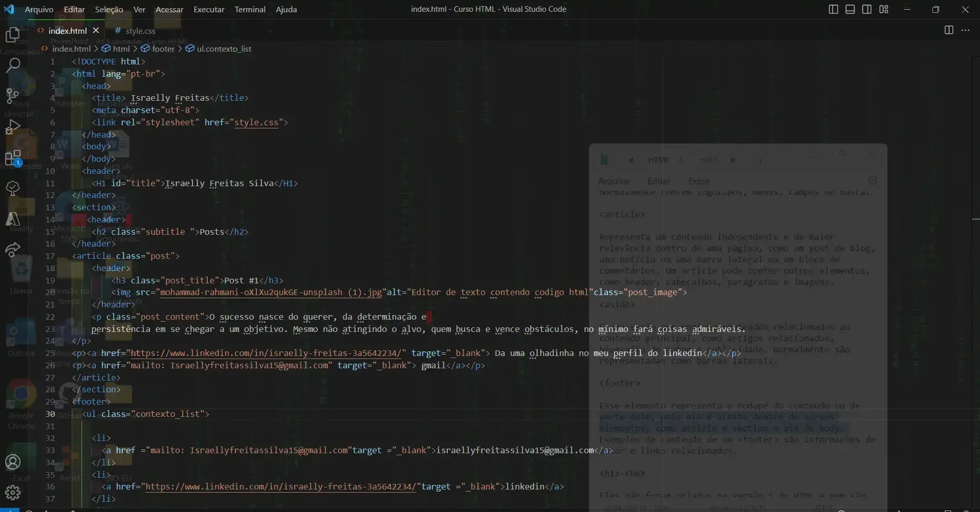Click 'utf-8' charset value on line 5
The height and width of the screenshot is (512, 980).
pos(178,110)
